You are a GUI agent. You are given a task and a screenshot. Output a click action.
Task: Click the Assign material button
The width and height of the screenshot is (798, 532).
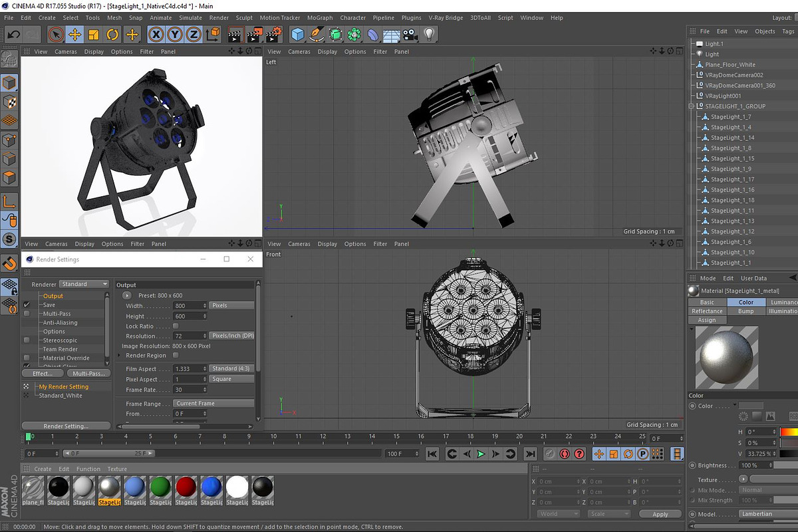(x=707, y=320)
